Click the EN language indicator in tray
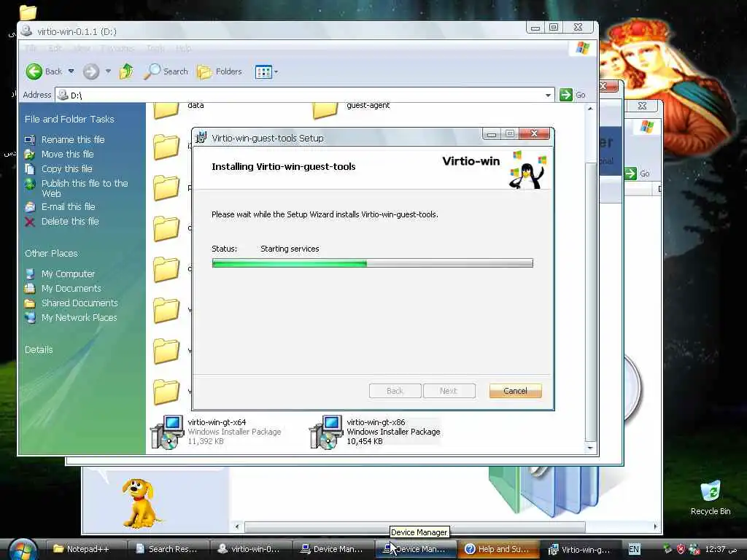Image resolution: width=747 pixels, height=560 pixels. (634, 549)
